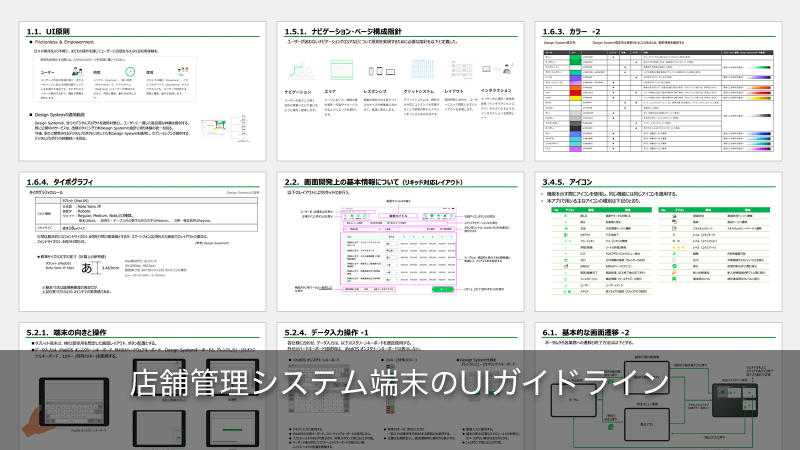Click the ユーザー people illustration in UI原則 slide
Viewport: 800px width, 450px height.
[x=77, y=72]
